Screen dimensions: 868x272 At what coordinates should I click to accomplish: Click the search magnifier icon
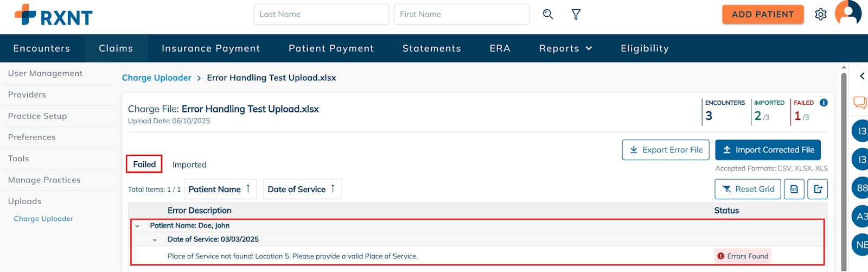[x=548, y=14]
